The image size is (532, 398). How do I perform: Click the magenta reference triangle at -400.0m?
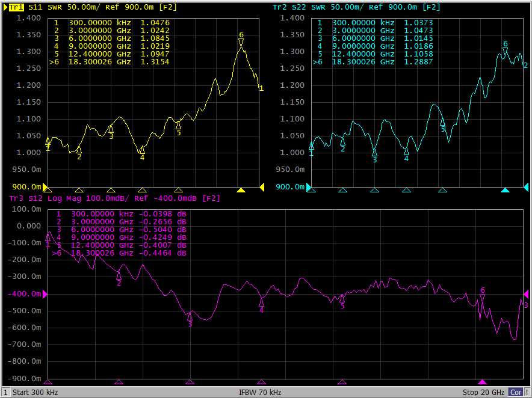click(x=45, y=294)
